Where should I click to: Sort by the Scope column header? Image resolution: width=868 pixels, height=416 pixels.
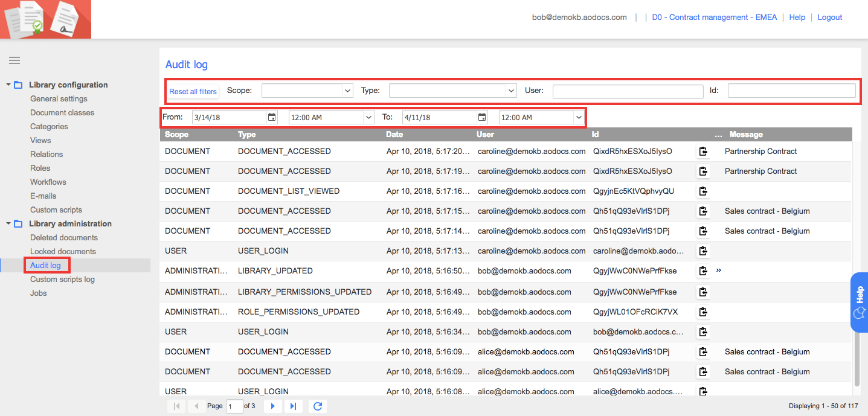click(x=177, y=135)
